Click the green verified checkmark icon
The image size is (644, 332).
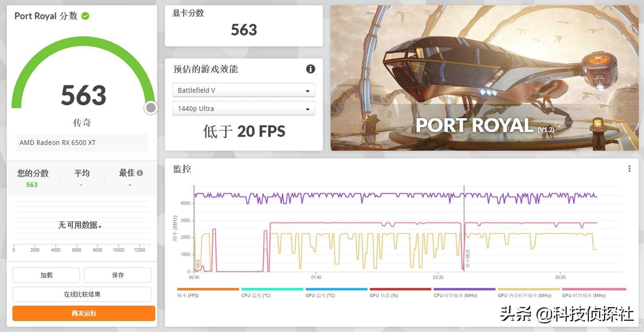pos(85,16)
